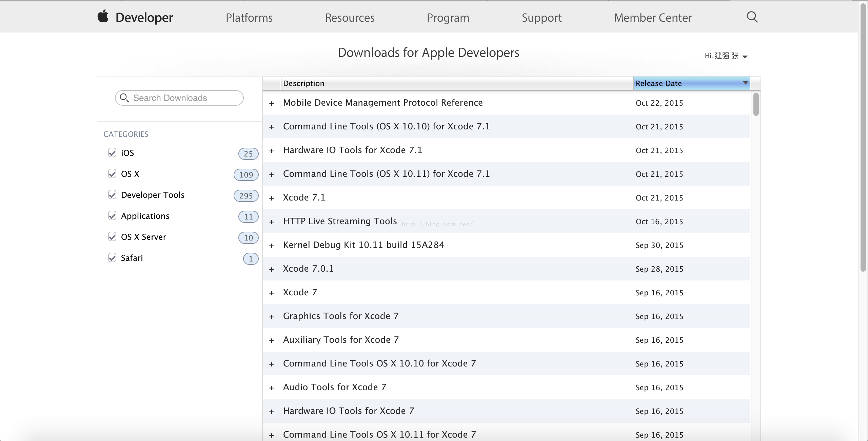The width and height of the screenshot is (868, 441).
Task: Expand Command Line Tools OS X 10.10 for Xcode 7
Action: 271,364
